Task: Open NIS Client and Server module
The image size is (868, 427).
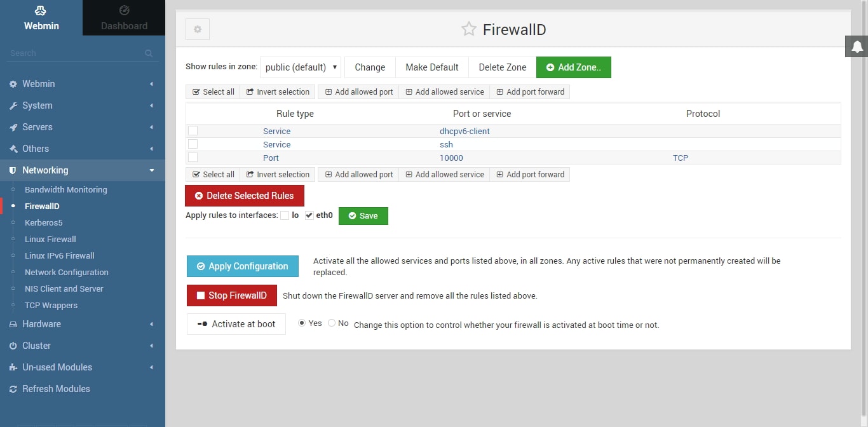Action: click(64, 289)
